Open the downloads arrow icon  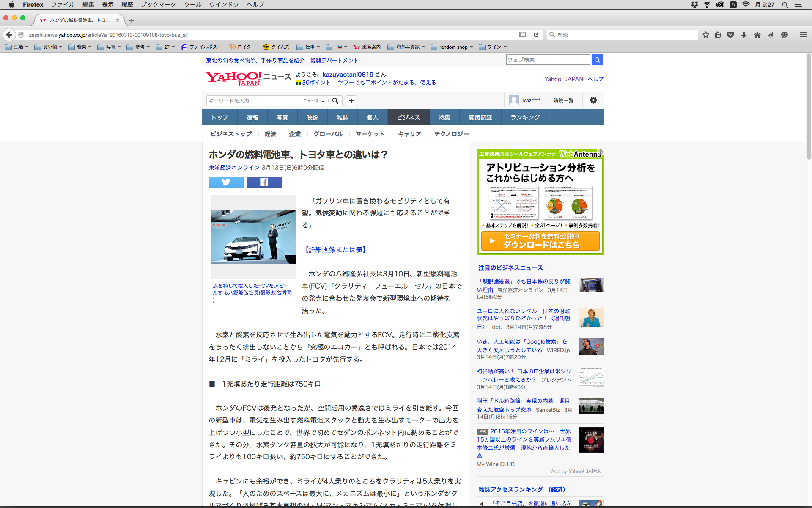point(743,35)
